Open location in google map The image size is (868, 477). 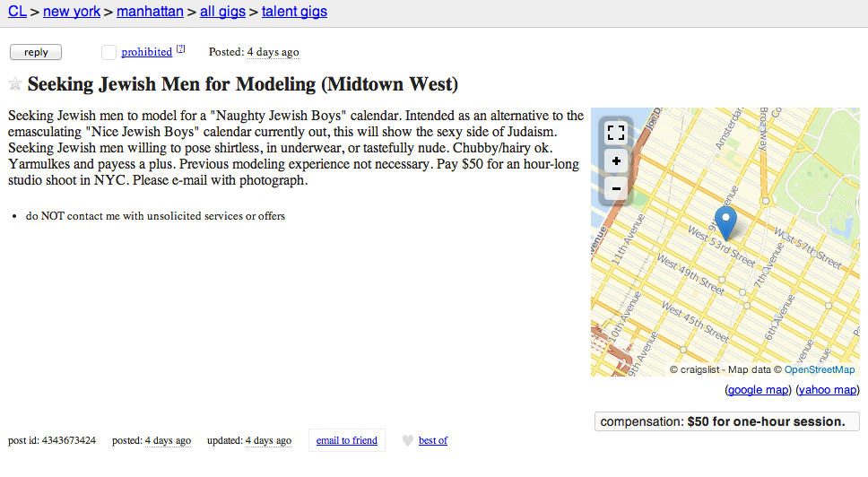coord(758,389)
